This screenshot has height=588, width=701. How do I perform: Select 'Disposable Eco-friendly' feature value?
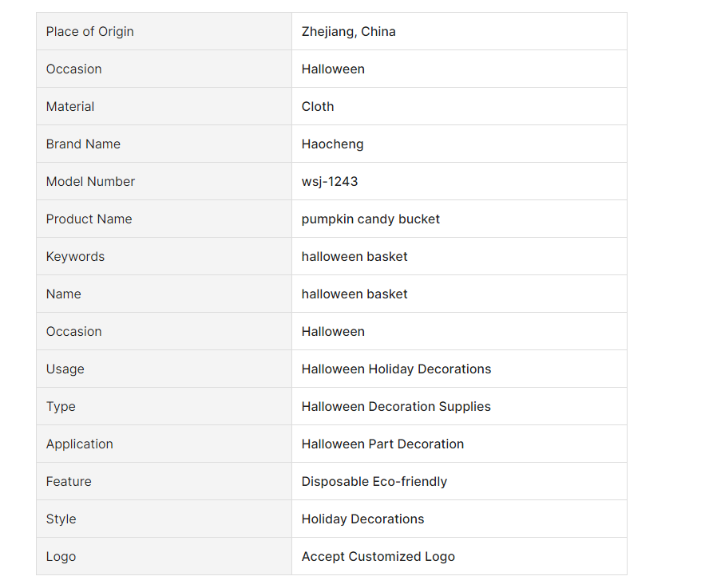pyautogui.click(x=374, y=482)
